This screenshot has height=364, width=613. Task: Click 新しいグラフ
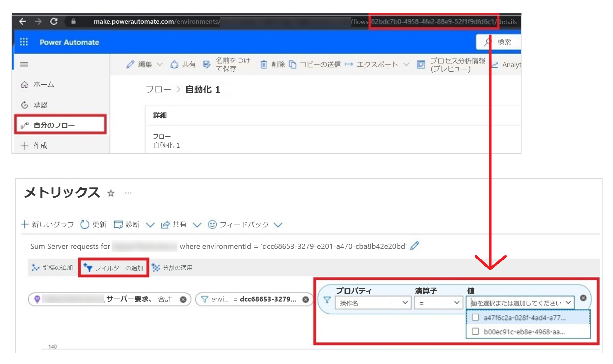[x=48, y=225]
